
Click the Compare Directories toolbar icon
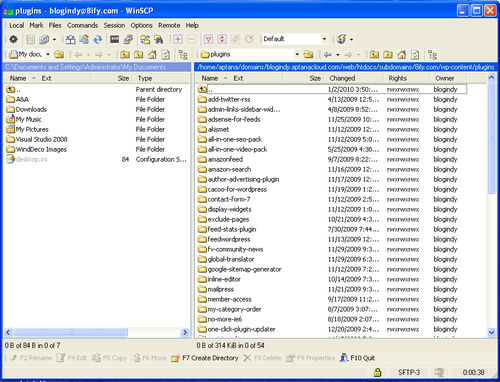coord(70,39)
